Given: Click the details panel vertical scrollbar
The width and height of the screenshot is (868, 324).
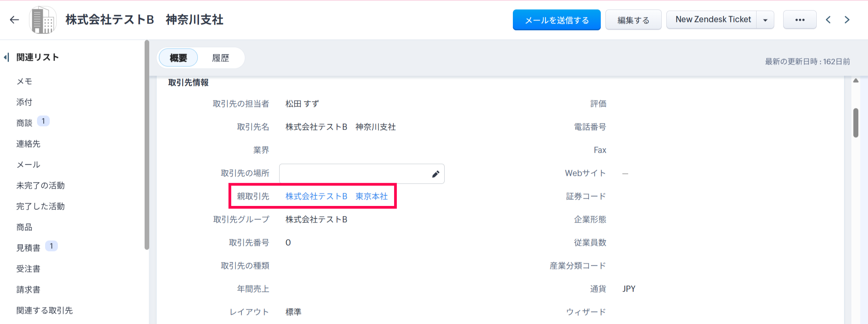Looking at the screenshot, I should 856,123.
